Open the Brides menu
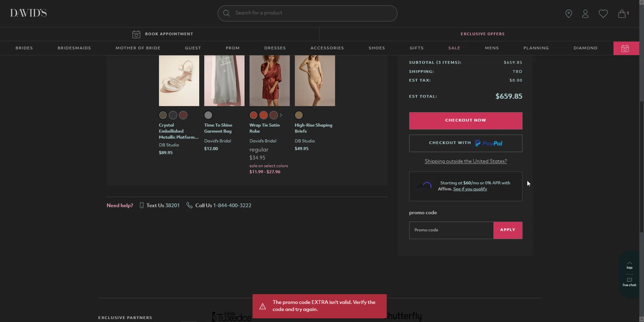Viewport: 644px width, 322px height. 24,48
